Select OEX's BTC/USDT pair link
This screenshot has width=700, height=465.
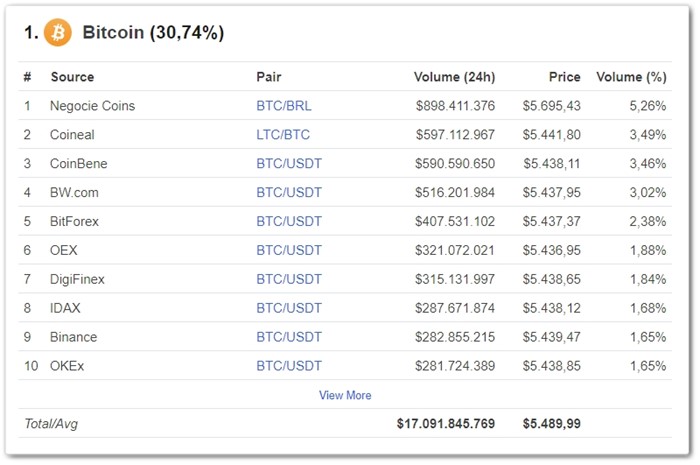289,251
